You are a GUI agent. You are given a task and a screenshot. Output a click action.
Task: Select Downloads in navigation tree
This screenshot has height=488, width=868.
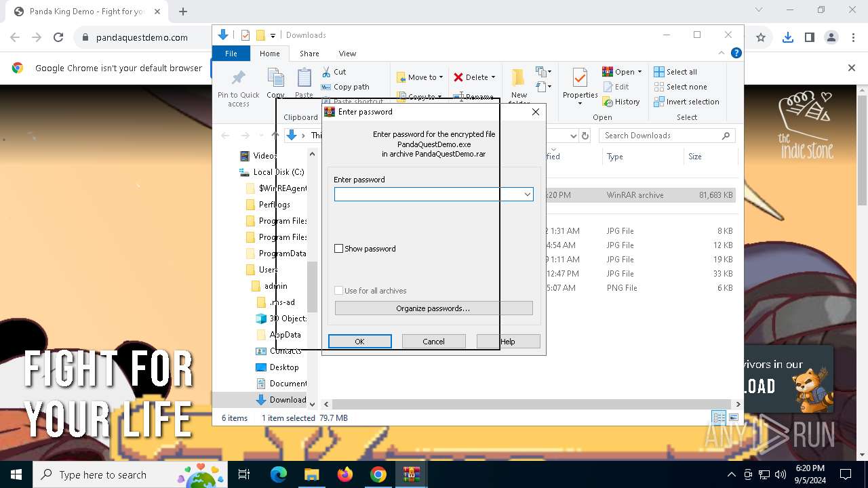(x=281, y=400)
